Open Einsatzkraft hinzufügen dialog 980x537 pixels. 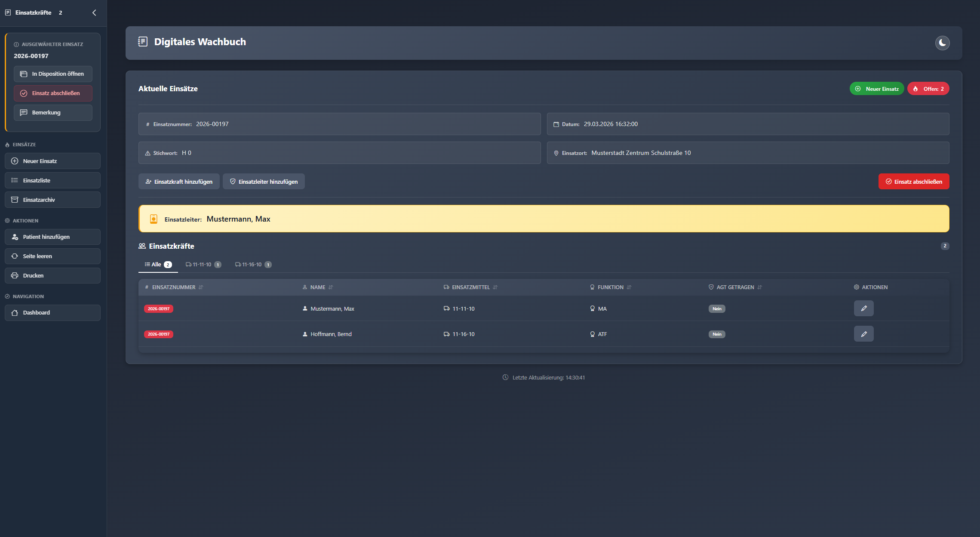tap(179, 182)
